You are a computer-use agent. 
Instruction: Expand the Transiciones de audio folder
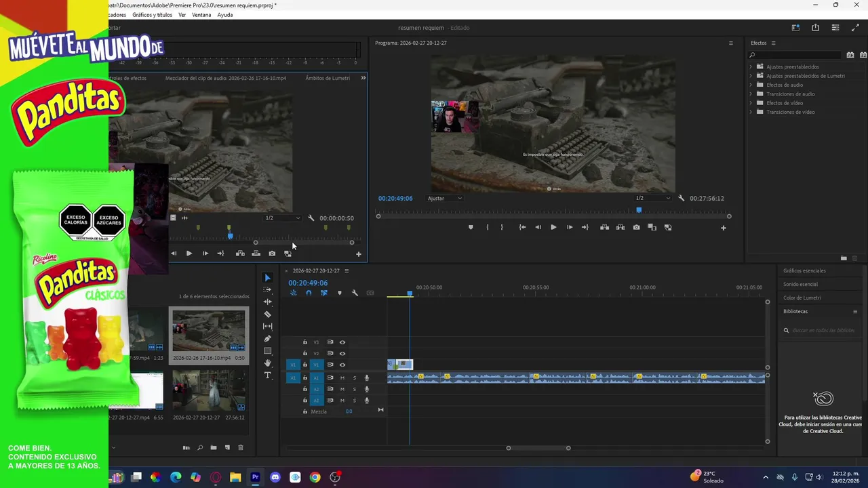tap(751, 94)
